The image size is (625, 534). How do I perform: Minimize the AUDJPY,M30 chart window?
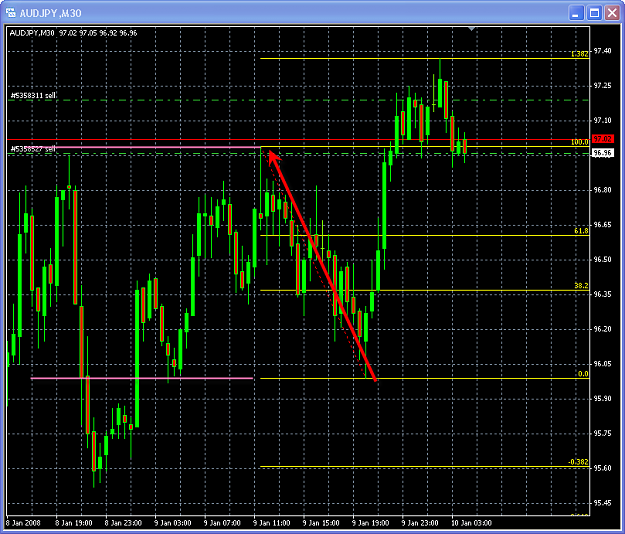coord(576,13)
